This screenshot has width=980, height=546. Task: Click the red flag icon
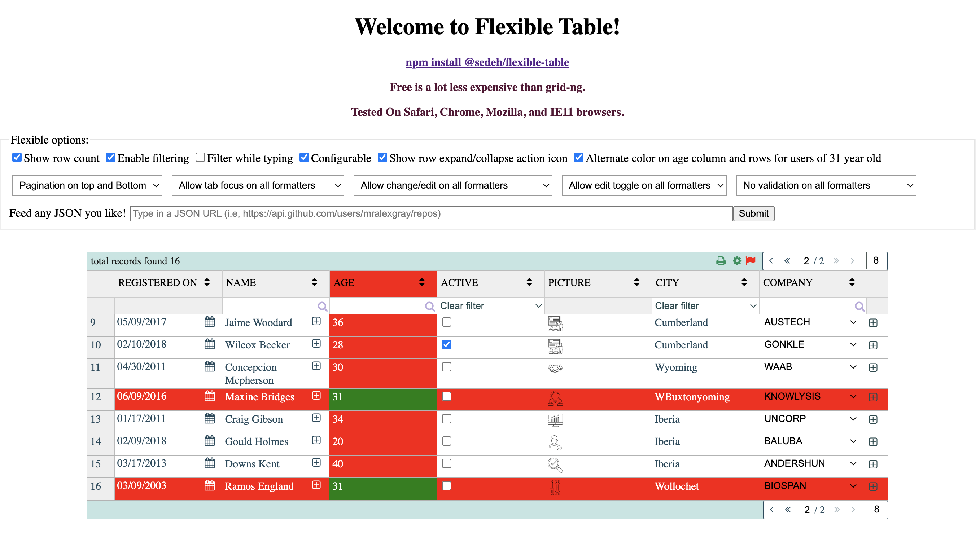[x=751, y=260]
